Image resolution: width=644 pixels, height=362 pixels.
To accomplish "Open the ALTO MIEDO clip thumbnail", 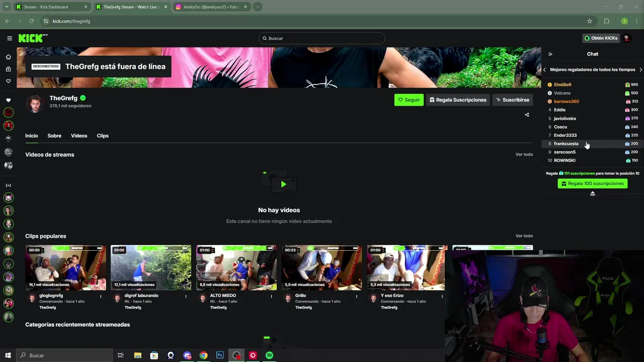I will coord(236,267).
